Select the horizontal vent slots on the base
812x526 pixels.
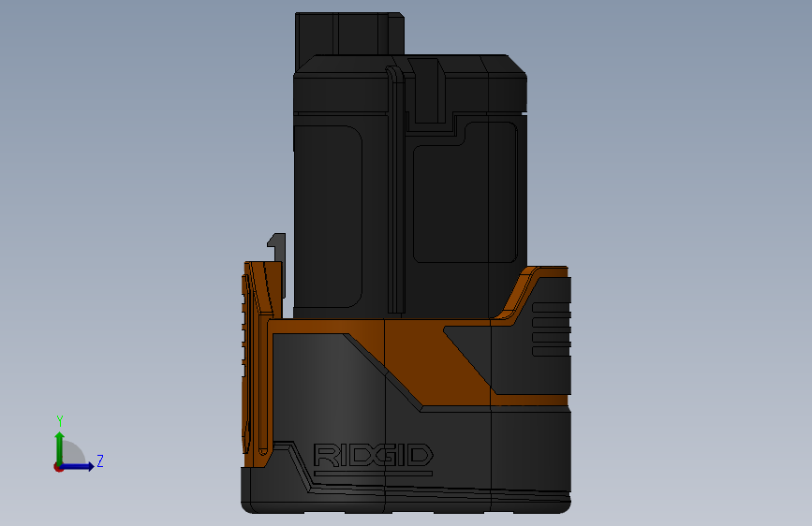(551, 329)
